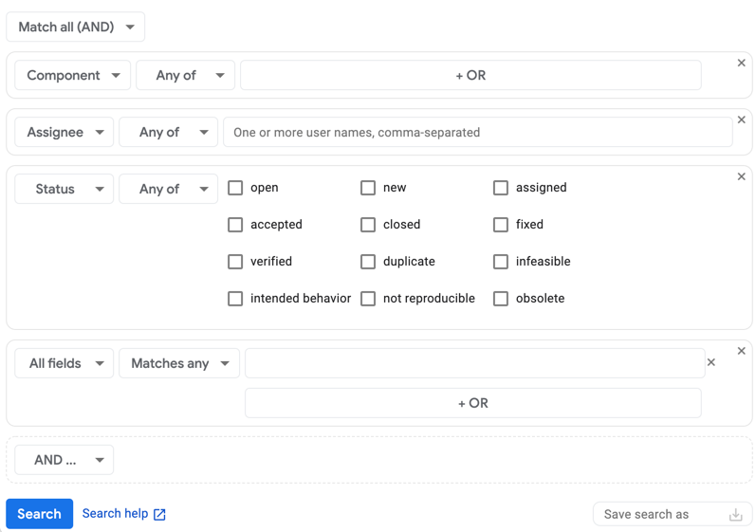Click the + OR button under All fields

(472, 403)
